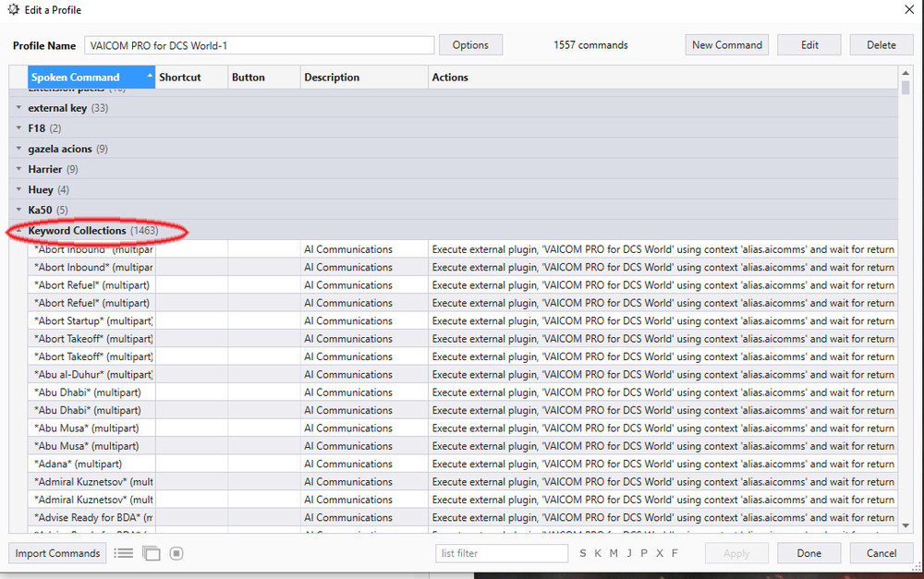Expand the F18 category
The image size is (924, 579).
[18, 127]
